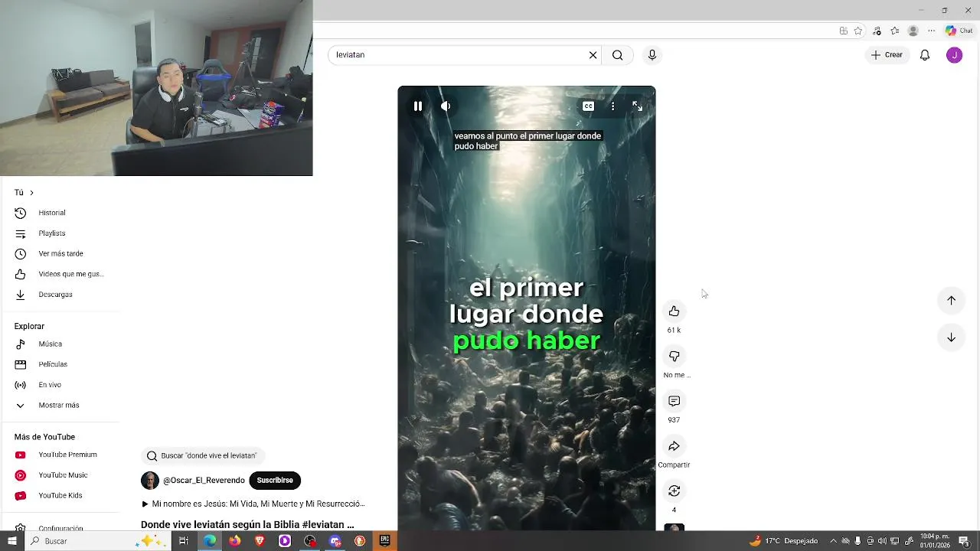
Task: Open the @Oscar_El_Reverendo channel
Action: (204, 481)
